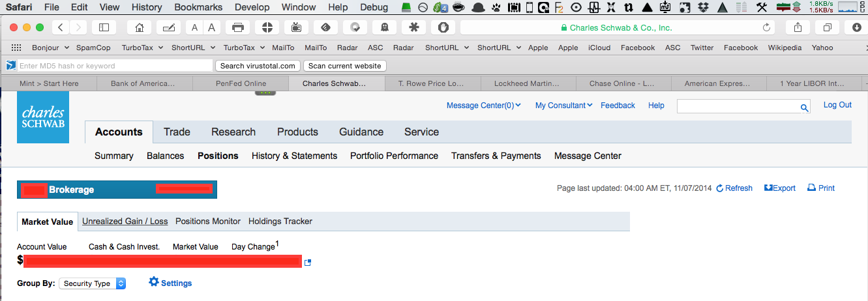This screenshot has height=301, width=868.
Task: Decrease text size with small A
Action: point(194,27)
